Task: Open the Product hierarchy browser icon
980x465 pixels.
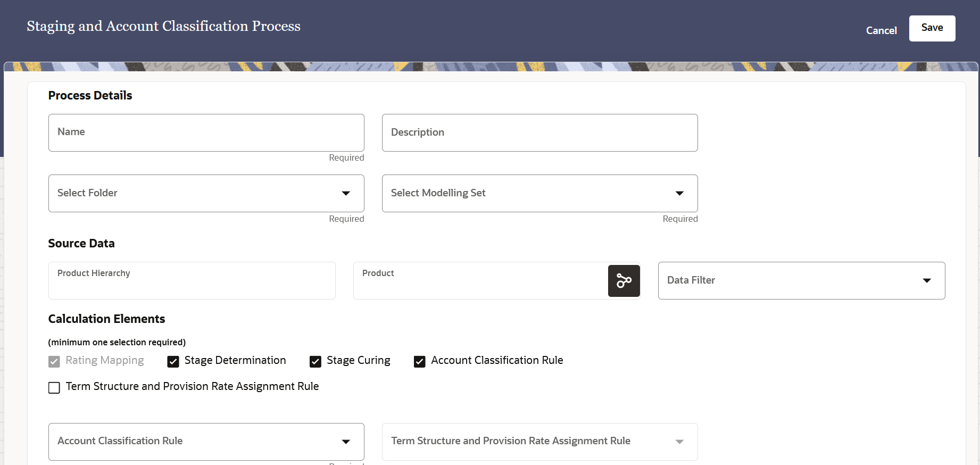Action: tap(624, 280)
